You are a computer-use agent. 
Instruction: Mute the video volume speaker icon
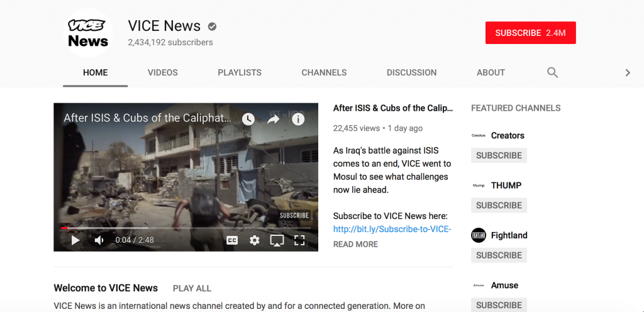[x=99, y=240]
